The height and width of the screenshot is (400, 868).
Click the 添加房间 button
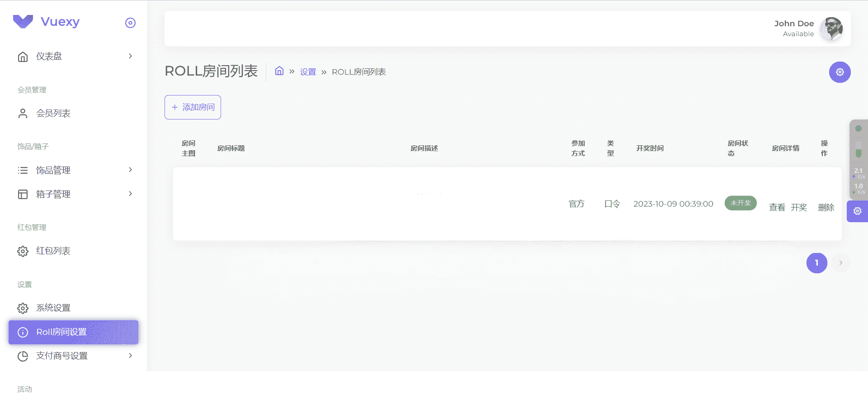pyautogui.click(x=193, y=107)
